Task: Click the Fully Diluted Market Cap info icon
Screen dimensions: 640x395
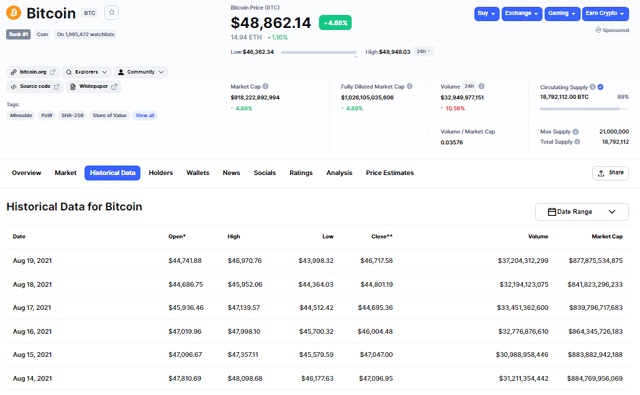Action: tap(409, 86)
